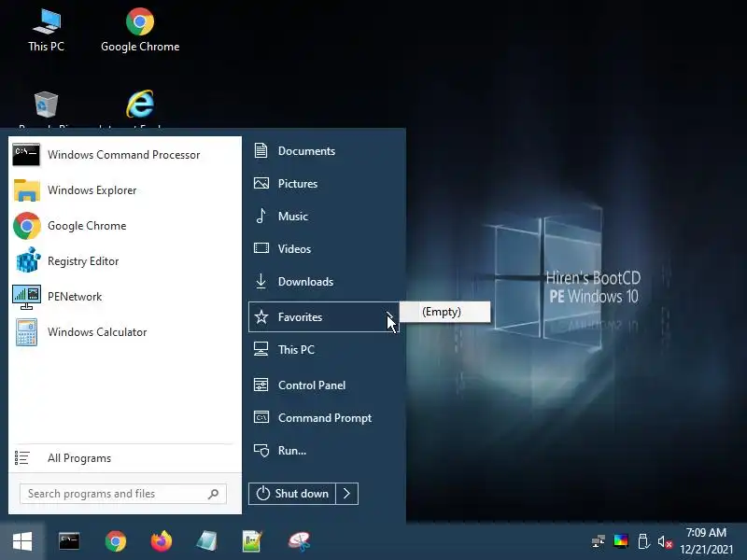Click the color display tray icon
747x560 pixels.
(x=621, y=541)
